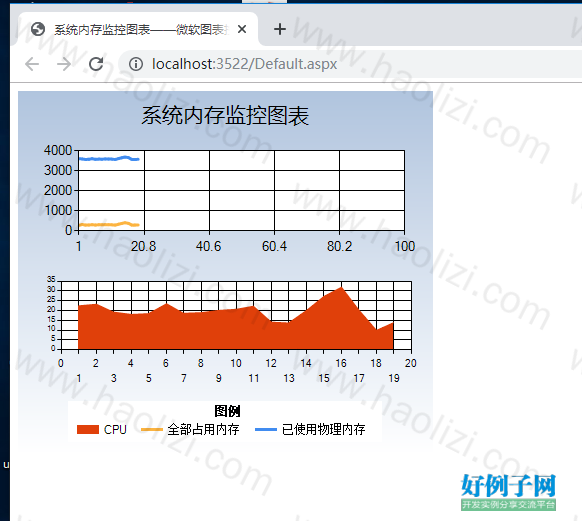This screenshot has height=521, width=582.
Task: Click the 40.6 x-axis label
Action: coord(209,246)
